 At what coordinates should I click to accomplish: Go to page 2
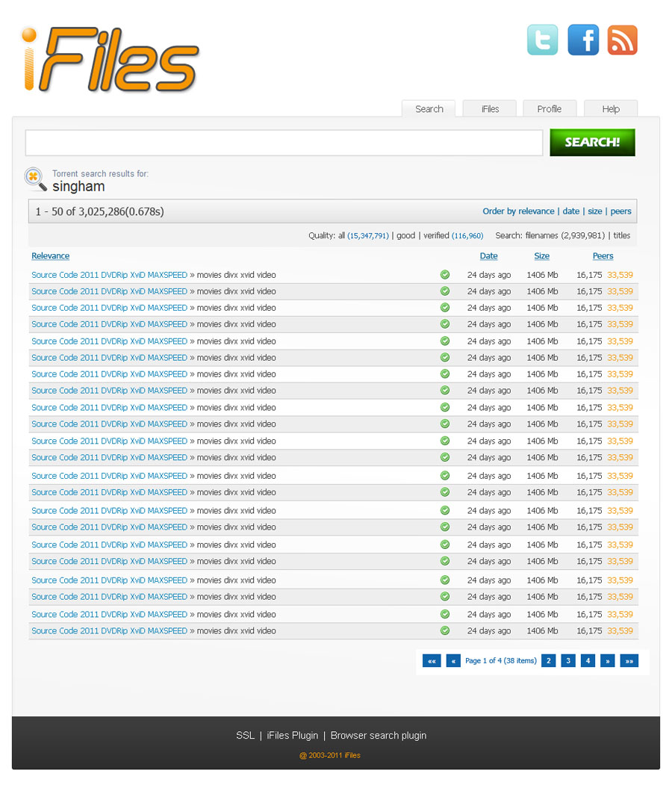[x=549, y=661]
